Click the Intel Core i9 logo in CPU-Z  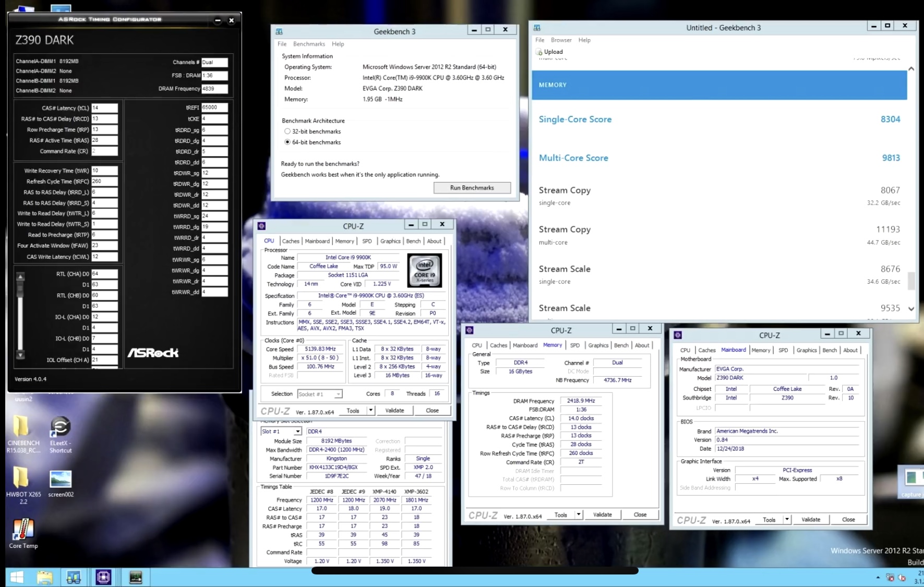point(425,270)
